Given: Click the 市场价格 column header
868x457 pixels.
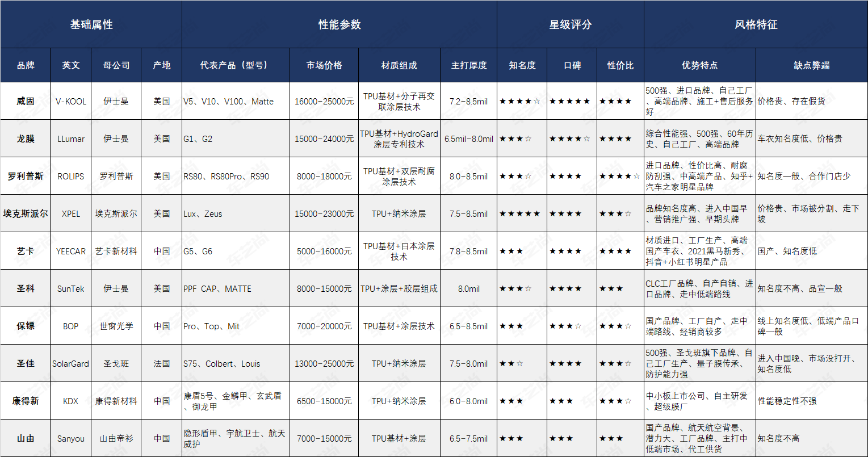Looking at the screenshot, I should point(323,65).
